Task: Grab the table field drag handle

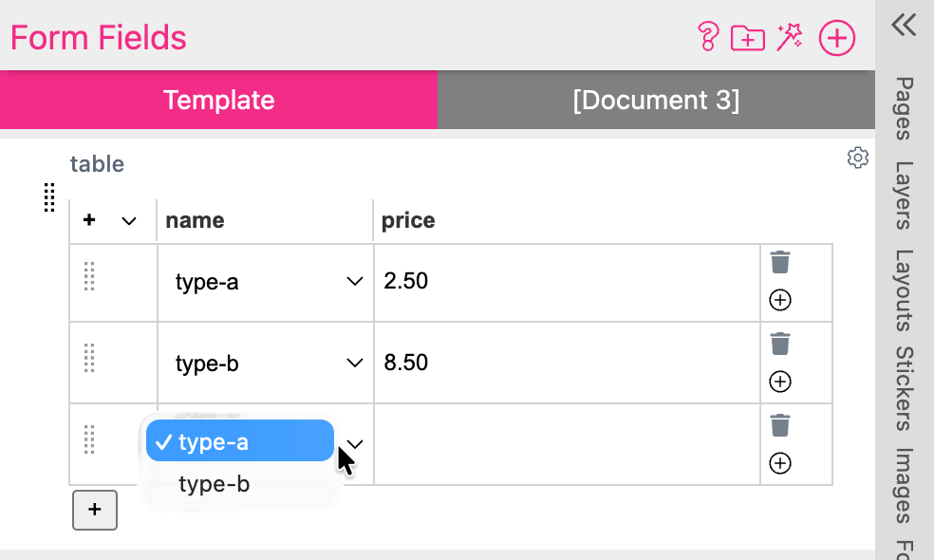Action: pos(49,197)
